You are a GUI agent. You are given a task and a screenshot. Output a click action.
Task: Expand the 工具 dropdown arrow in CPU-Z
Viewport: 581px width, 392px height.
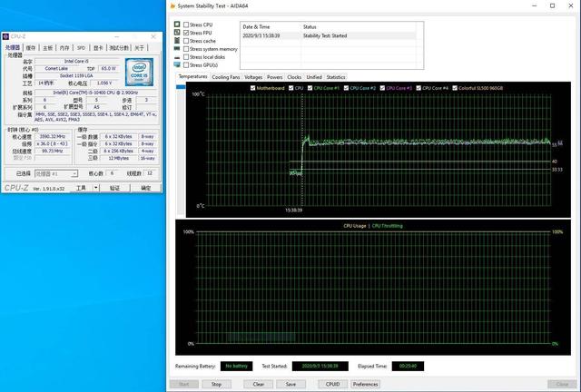point(95,188)
